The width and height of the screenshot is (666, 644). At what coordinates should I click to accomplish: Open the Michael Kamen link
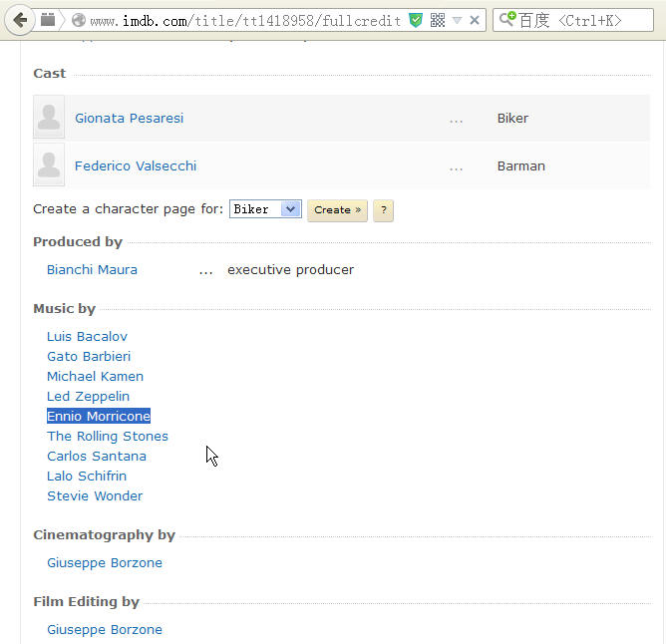(x=95, y=377)
